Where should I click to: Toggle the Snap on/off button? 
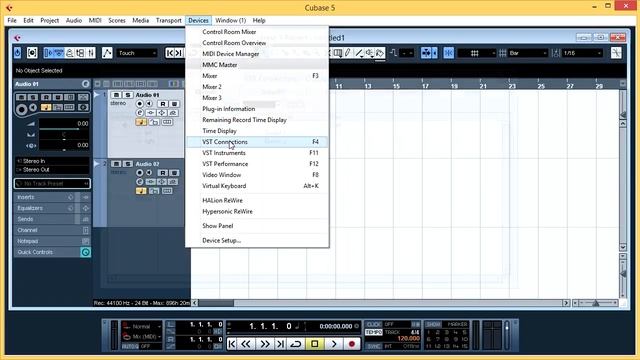click(449, 53)
